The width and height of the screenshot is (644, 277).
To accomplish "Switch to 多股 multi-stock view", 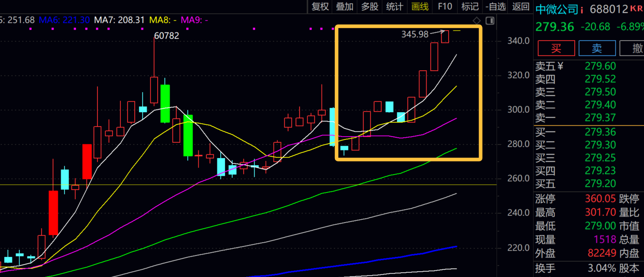I will point(370,6).
